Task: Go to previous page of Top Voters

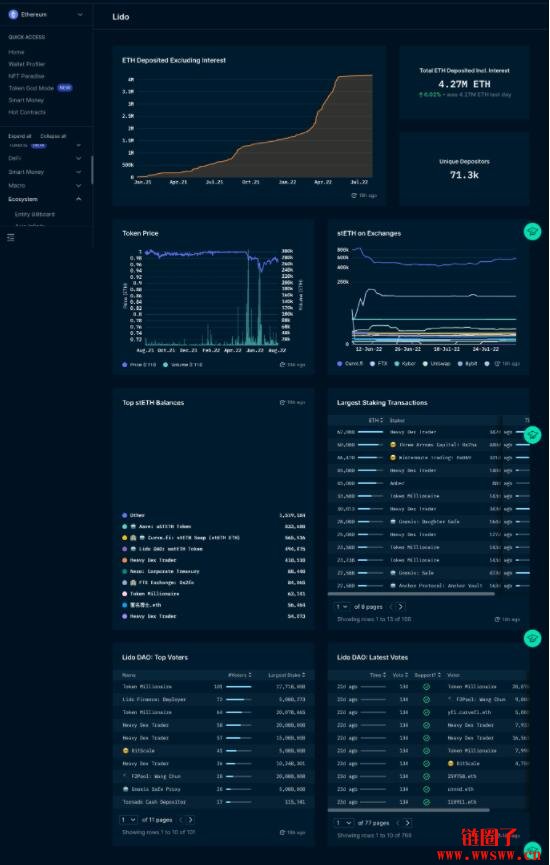Action: tap(181, 820)
